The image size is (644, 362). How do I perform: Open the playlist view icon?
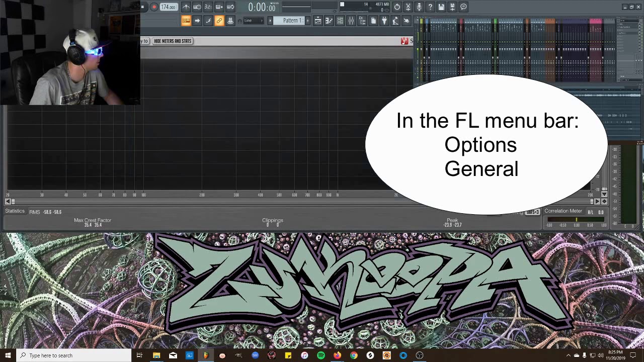[x=318, y=21]
